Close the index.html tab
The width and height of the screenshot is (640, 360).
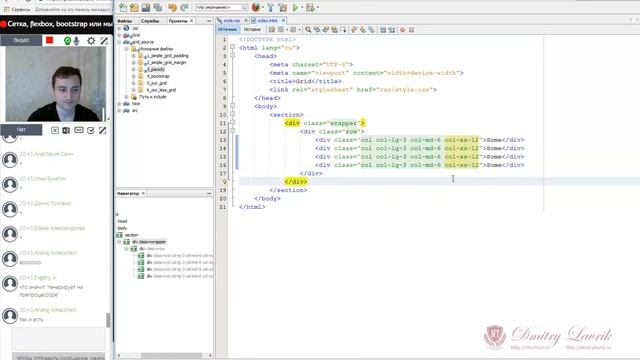[x=283, y=20]
